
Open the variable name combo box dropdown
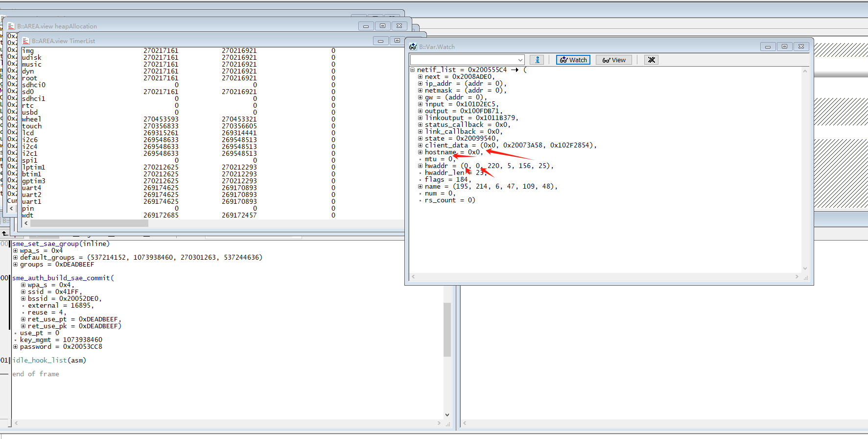tap(520, 60)
